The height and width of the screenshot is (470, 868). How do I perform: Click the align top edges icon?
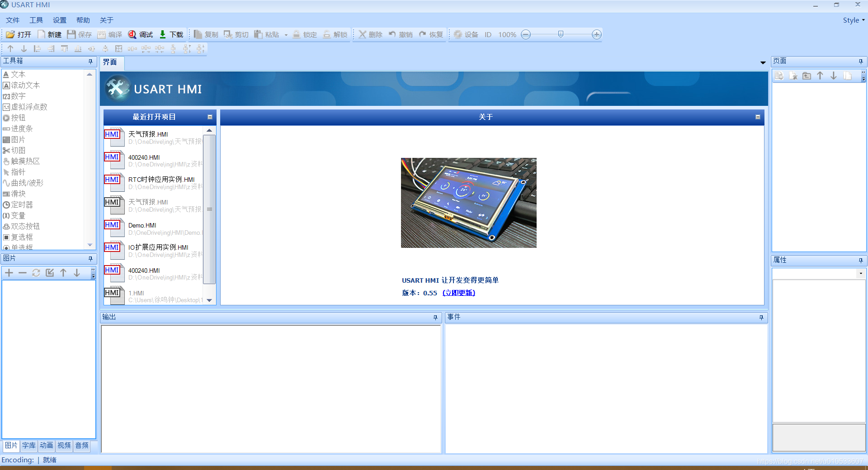65,49
